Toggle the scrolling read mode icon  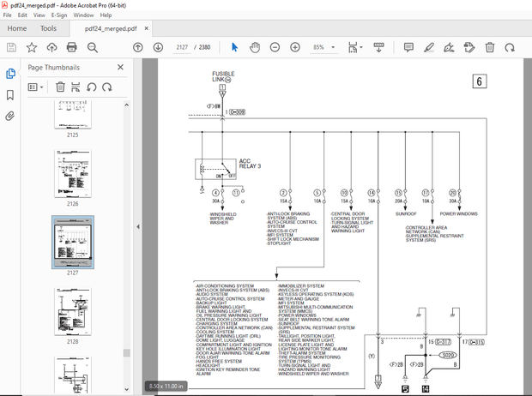click(378, 47)
